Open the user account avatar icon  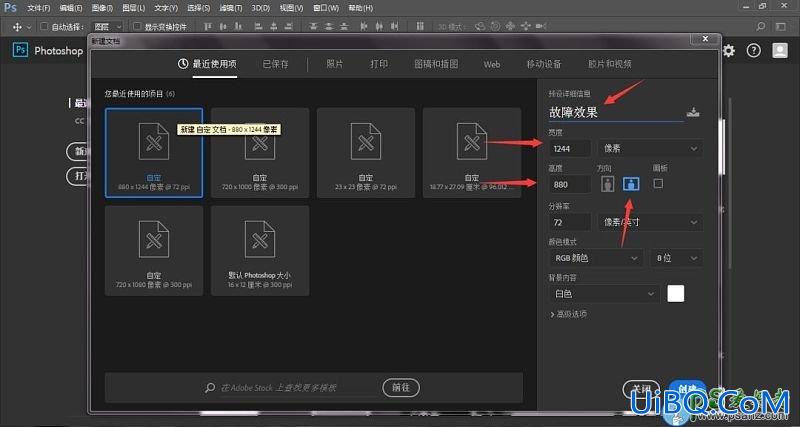click(780, 50)
